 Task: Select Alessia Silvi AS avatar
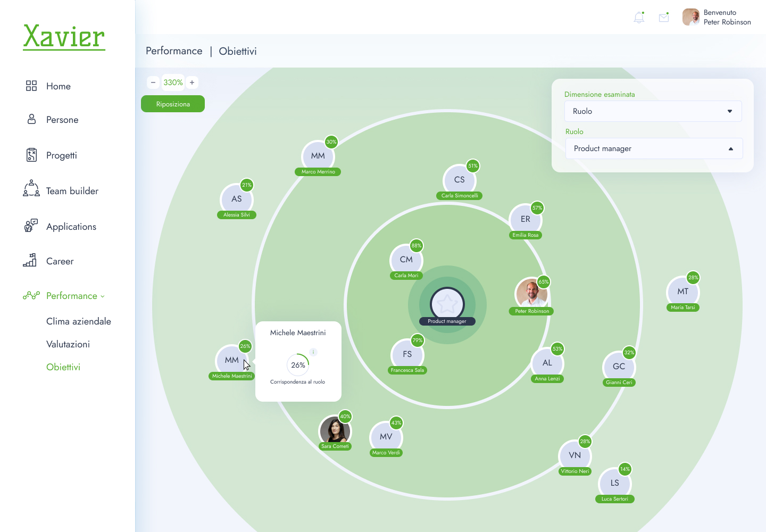pyautogui.click(x=237, y=199)
